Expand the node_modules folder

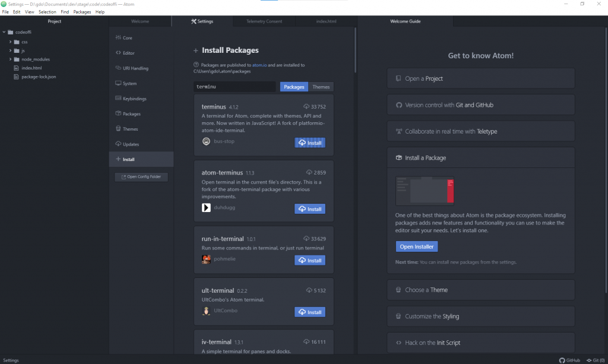(11, 59)
